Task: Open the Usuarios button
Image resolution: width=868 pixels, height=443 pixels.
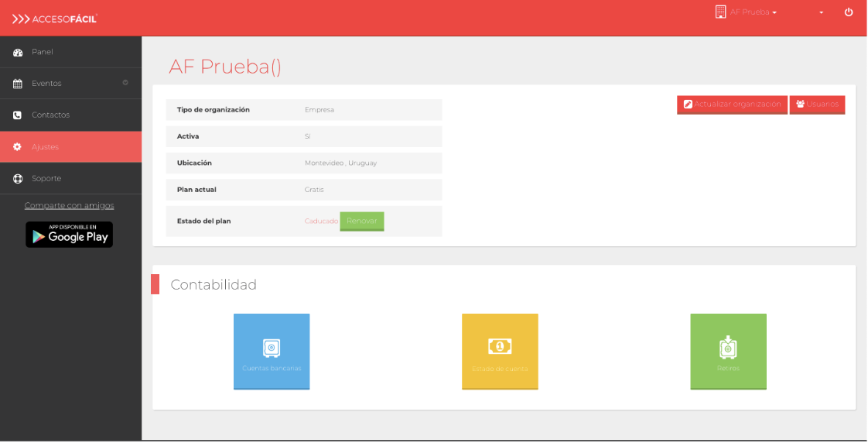Action: click(817, 105)
